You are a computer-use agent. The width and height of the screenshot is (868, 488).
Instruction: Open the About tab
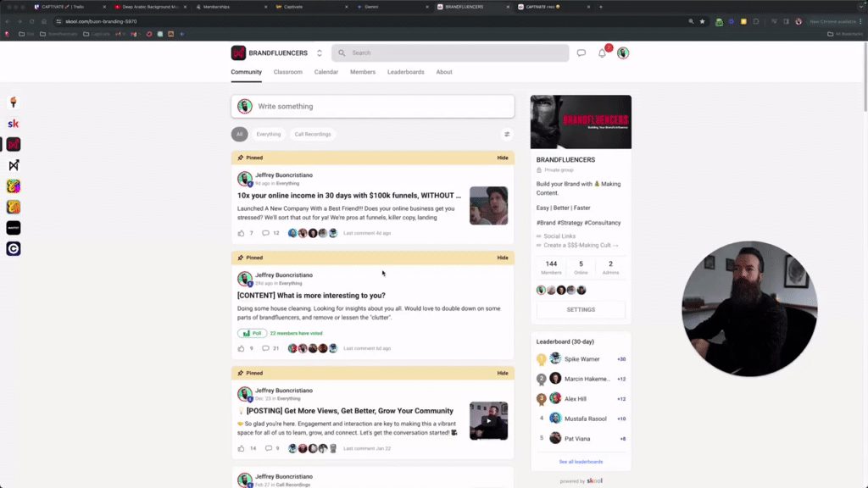(x=444, y=72)
